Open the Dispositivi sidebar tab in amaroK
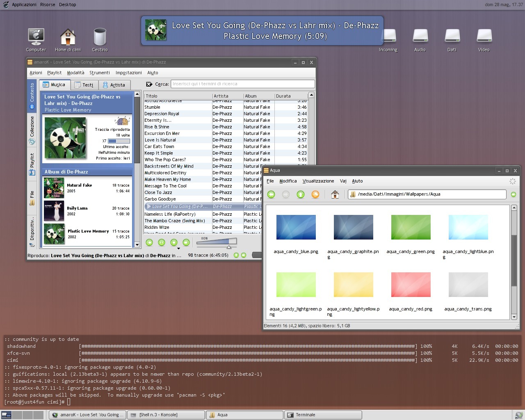Image resolution: width=525 pixels, height=420 pixels. [x=32, y=231]
